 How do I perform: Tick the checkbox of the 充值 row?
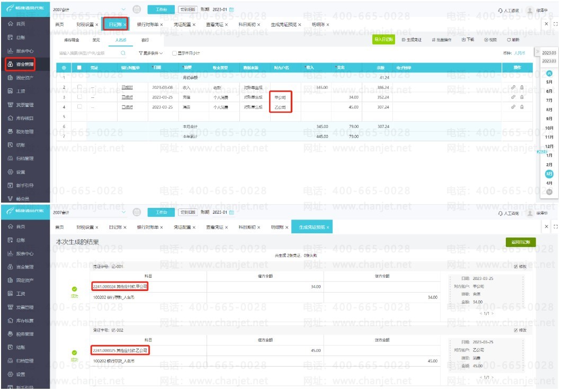pyautogui.click(x=79, y=97)
